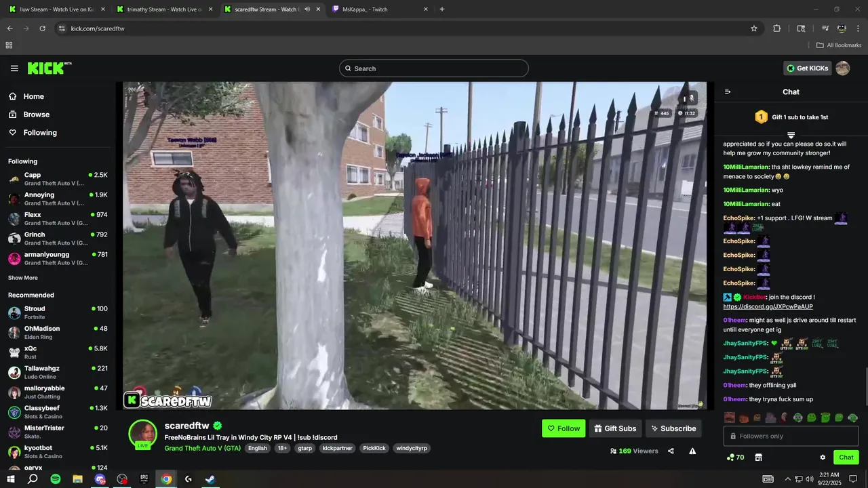Click the PickKick tag
Screen dimensions: 868x488
click(374, 448)
